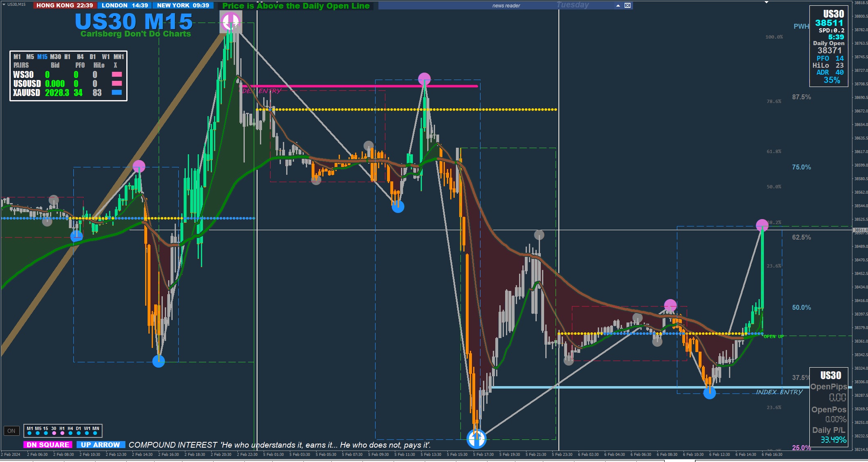868x462 pixels.
Task: Switch to the M30 timeframe in the pairs panel
Action: tap(55, 57)
